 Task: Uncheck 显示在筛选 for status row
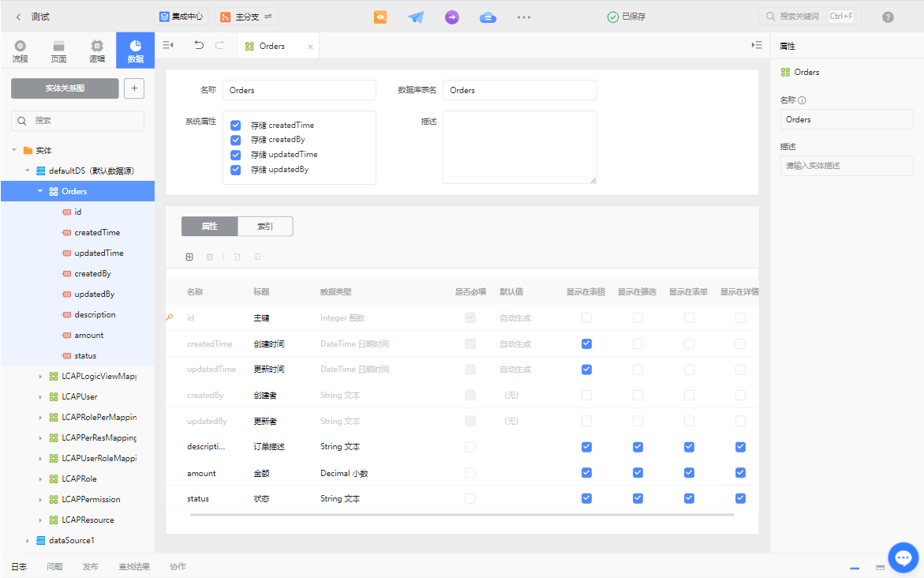pos(638,498)
